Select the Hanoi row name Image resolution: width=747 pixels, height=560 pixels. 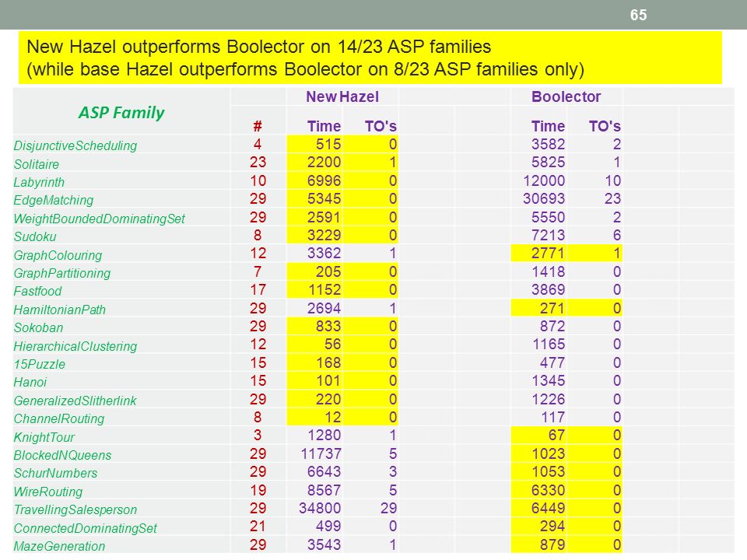point(30,382)
